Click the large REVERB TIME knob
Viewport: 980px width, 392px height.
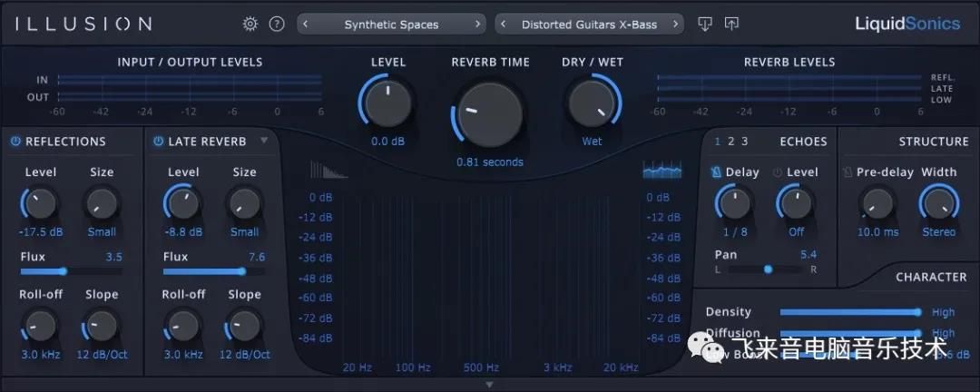click(489, 113)
